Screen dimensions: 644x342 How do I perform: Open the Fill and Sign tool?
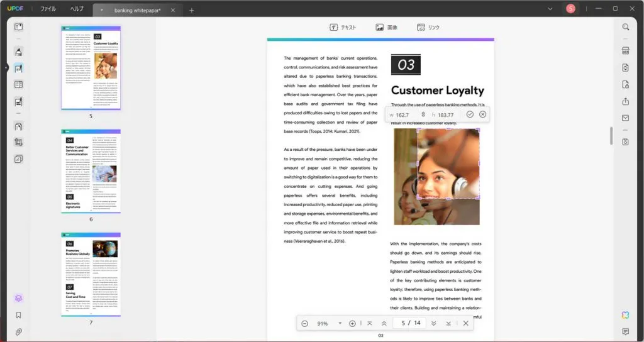click(18, 101)
